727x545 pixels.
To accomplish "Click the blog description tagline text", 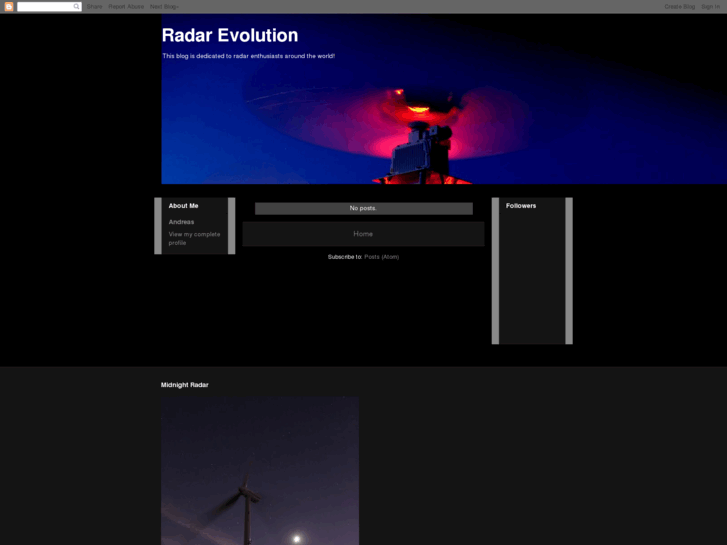I will point(248,56).
